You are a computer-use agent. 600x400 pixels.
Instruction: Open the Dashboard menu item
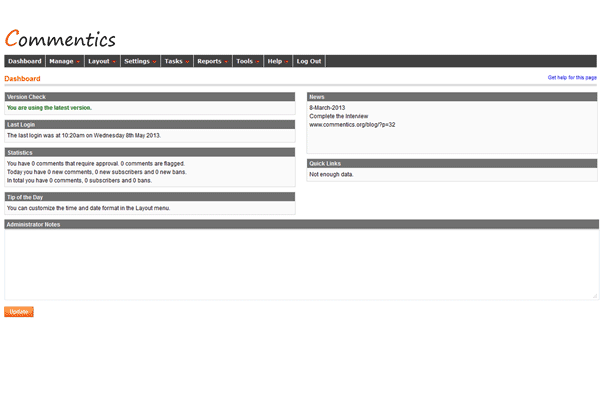(x=24, y=61)
